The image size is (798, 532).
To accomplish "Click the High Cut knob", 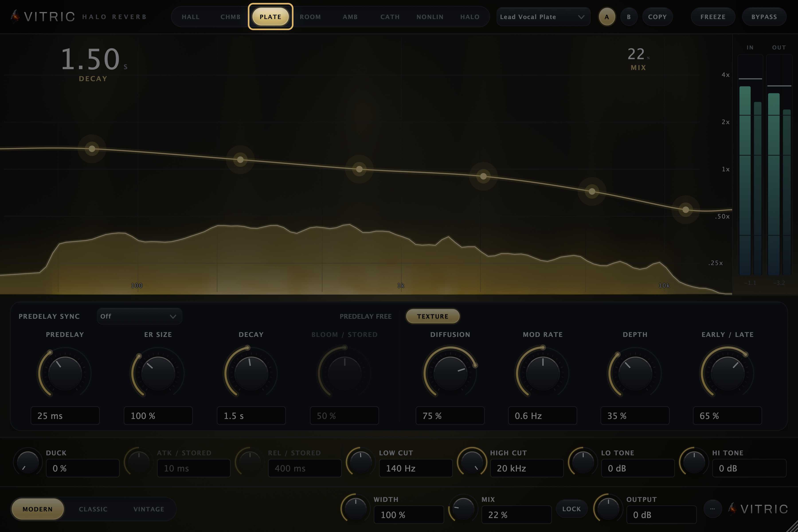I will tap(472, 462).
